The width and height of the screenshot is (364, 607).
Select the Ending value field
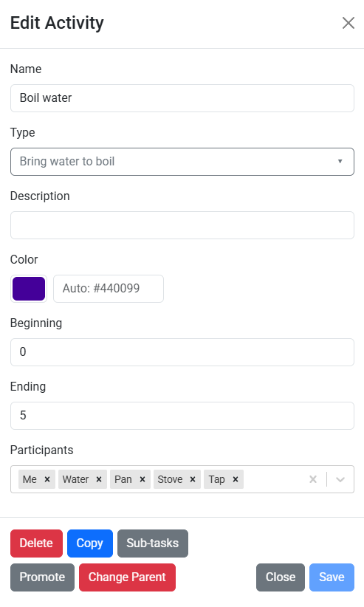182,416
